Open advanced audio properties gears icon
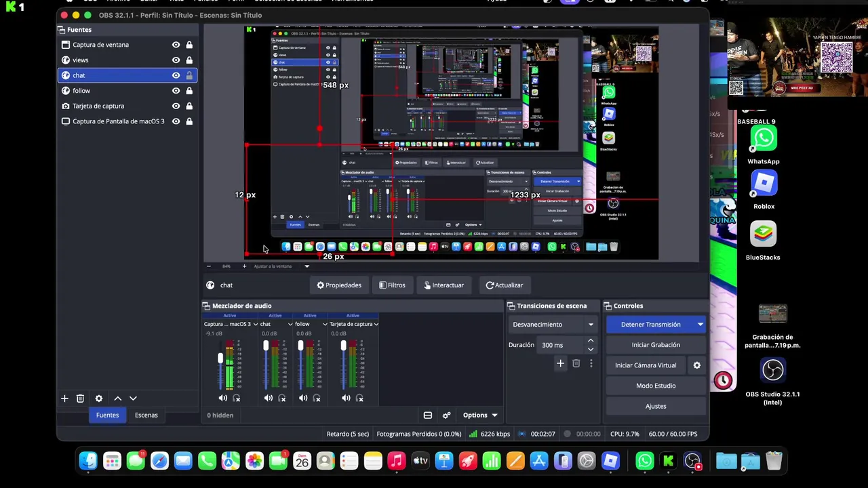The image size is (868, 488). tap(446, 415)
